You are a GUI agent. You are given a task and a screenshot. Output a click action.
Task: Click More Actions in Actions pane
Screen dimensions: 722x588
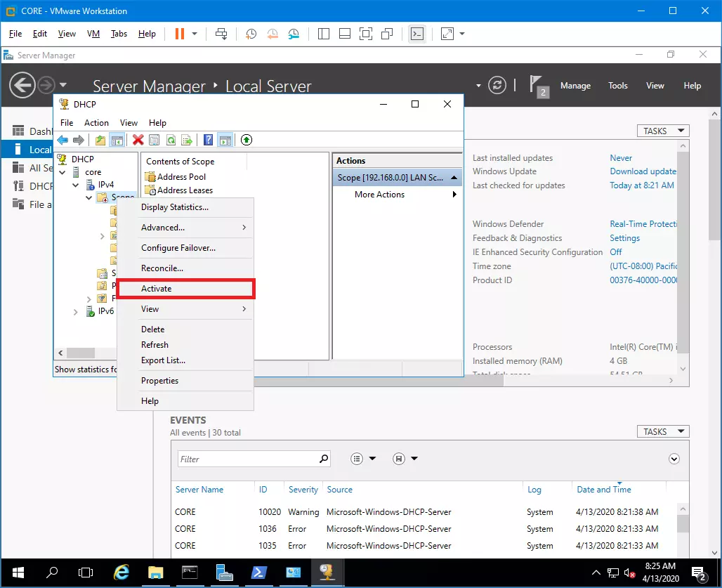[379, 195]
